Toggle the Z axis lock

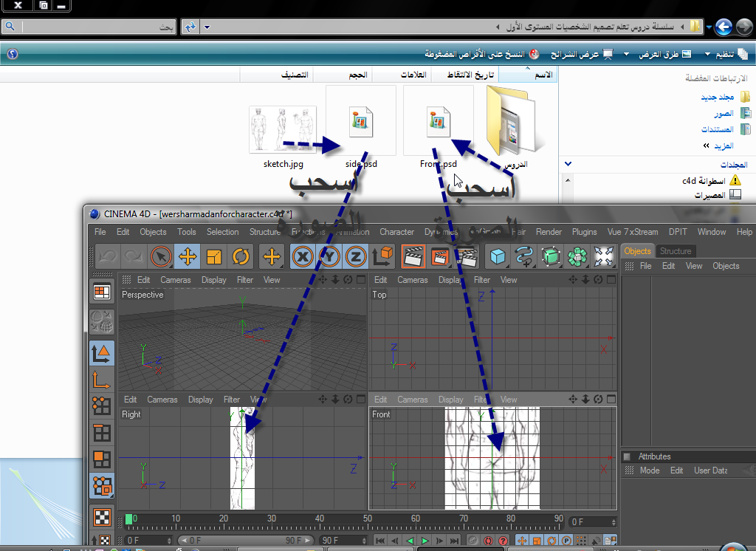[x=356, y=256]
